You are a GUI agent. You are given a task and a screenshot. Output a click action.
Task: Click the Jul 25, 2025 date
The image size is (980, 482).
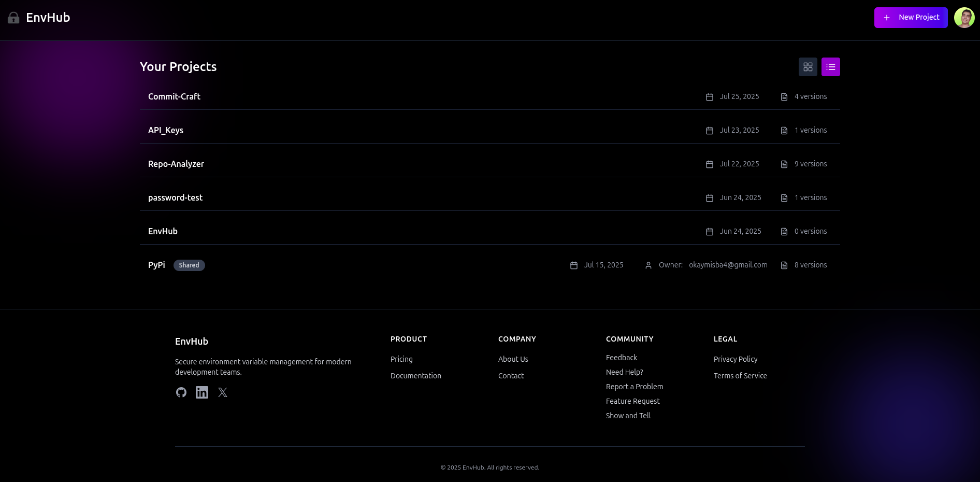740,96
